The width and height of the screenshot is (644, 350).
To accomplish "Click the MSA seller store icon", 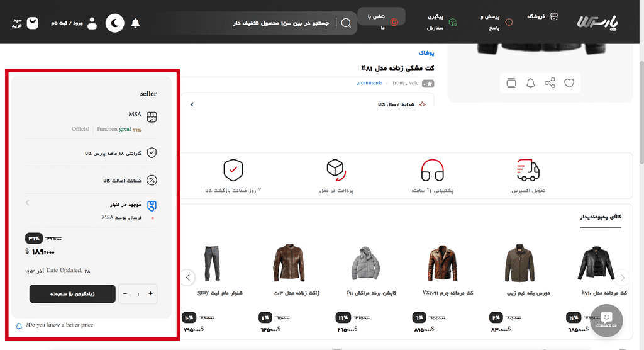I will click(x=152, y=117).
